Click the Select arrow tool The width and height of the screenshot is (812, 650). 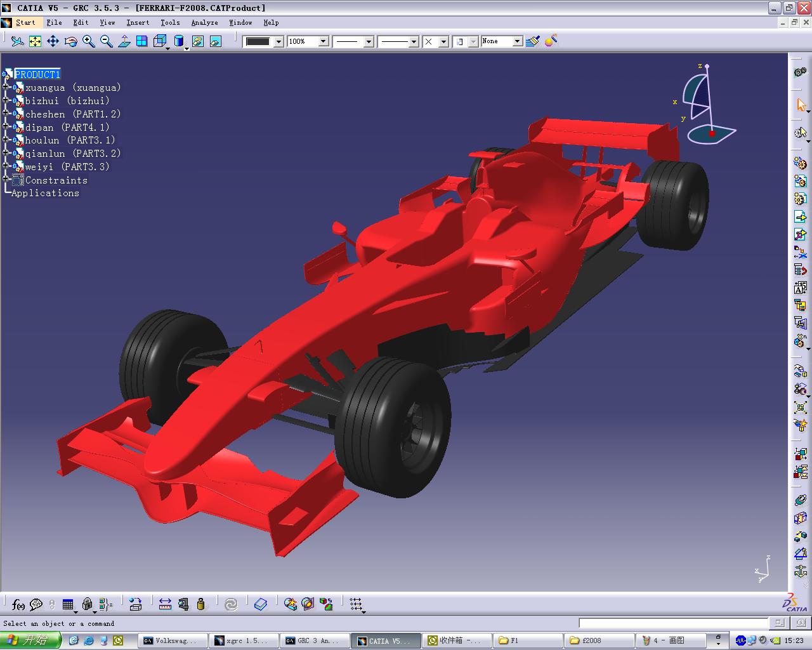(x=801, y=105)
